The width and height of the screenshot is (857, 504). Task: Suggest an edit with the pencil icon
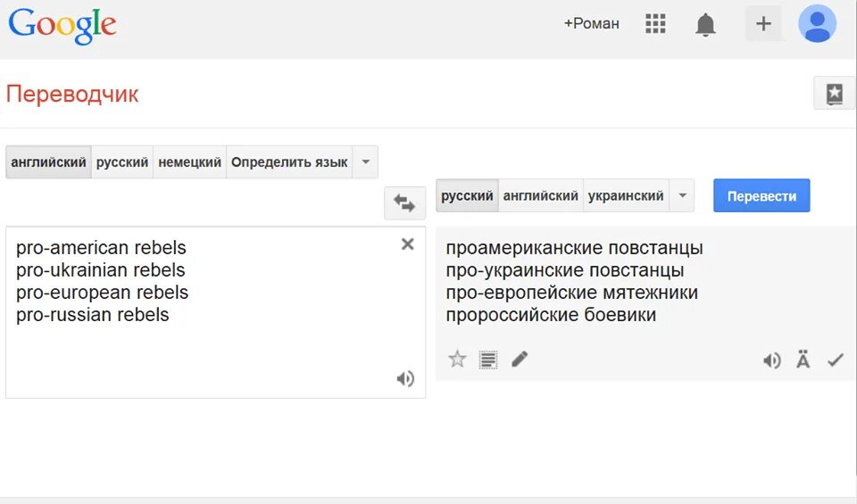coord(520,359)
